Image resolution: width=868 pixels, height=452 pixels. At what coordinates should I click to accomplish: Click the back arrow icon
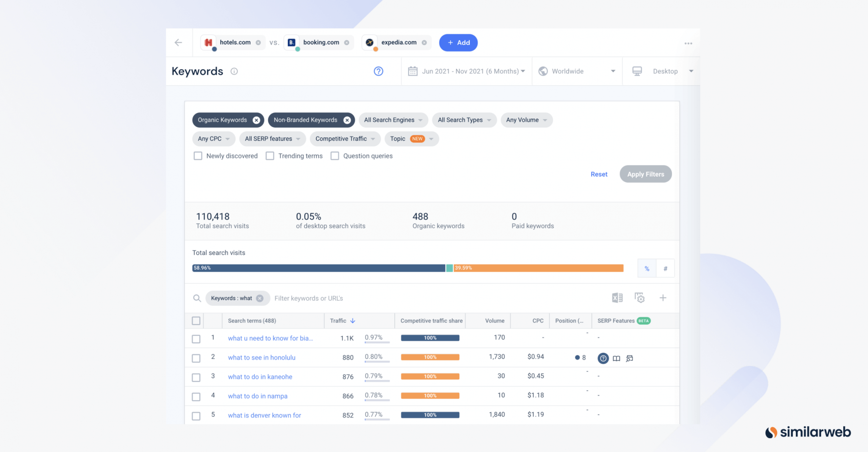click(x=178, y=42)
